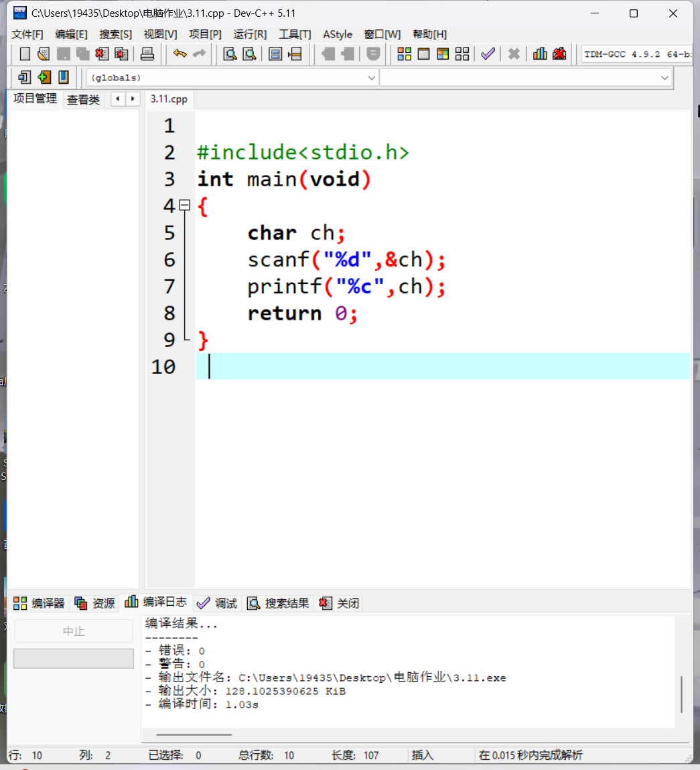Click the New source file icon
The width and height of the screenshot is (700, 770).
click(25, 54)
